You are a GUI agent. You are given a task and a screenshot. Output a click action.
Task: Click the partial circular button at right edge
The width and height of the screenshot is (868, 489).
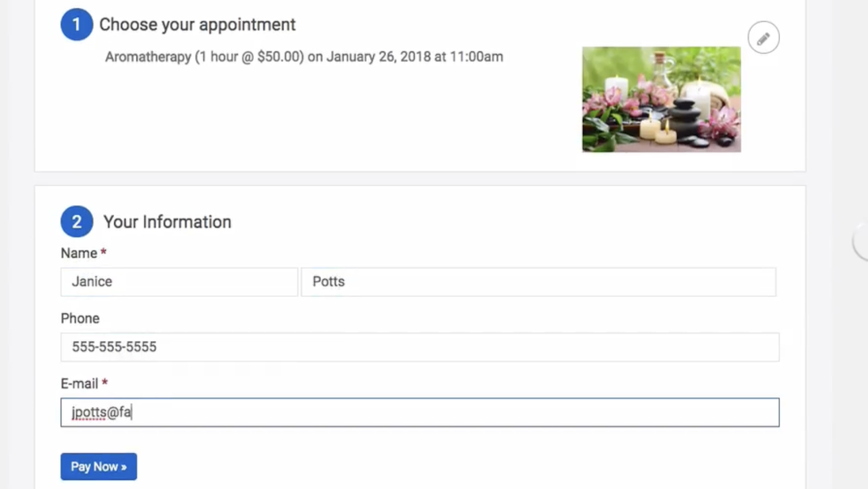click(x=861, y=241)
